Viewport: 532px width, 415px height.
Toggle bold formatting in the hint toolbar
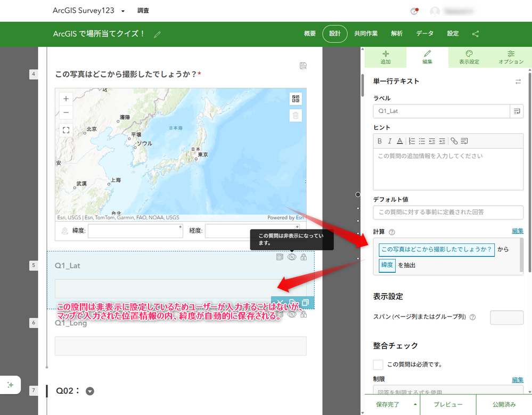pyautogui.click(x=379, y=141)
